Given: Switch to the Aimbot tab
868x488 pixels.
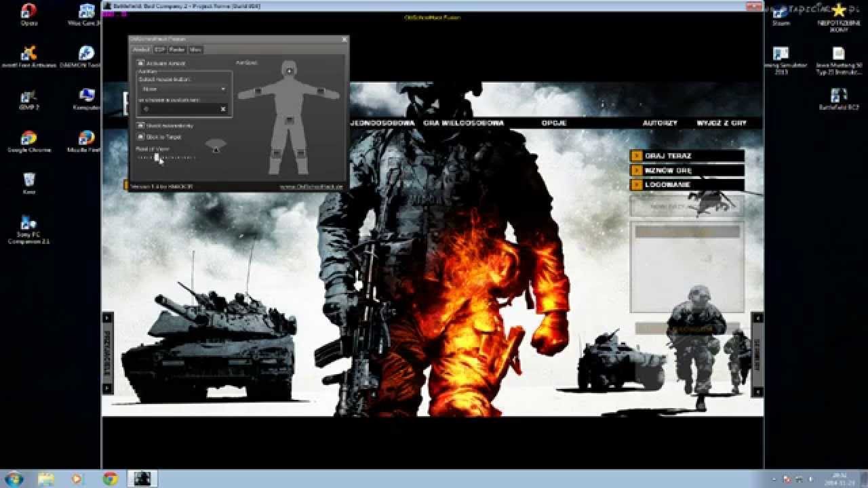Looking at the screenshot, I should 141,49.
